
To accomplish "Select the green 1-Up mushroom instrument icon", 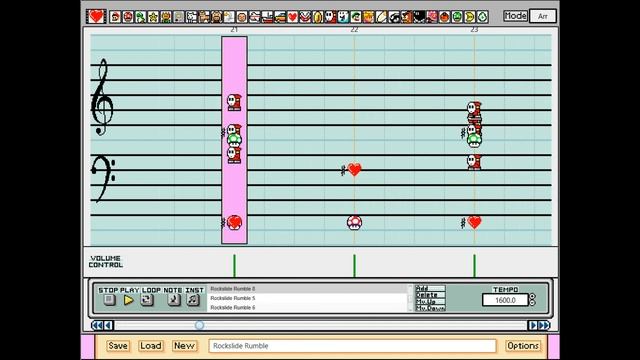I will (457, 17).
